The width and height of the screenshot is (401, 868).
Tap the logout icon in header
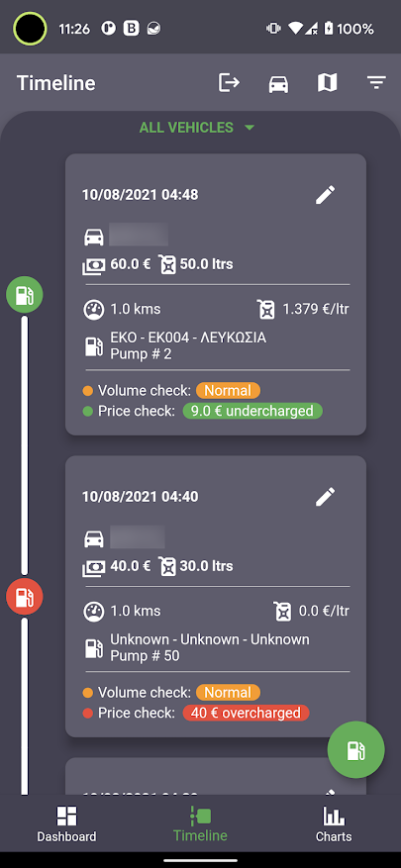click(x=230, y=83)
